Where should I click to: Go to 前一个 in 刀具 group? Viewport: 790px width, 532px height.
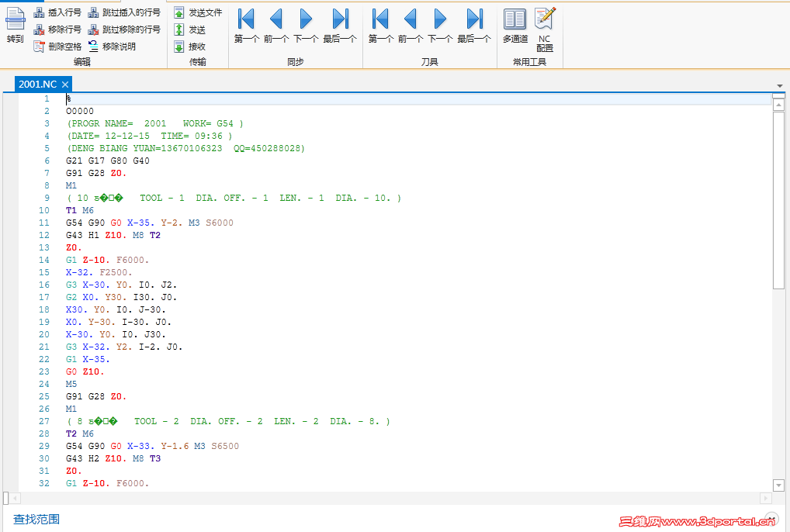pyautogui.click(x=410, y=25)
